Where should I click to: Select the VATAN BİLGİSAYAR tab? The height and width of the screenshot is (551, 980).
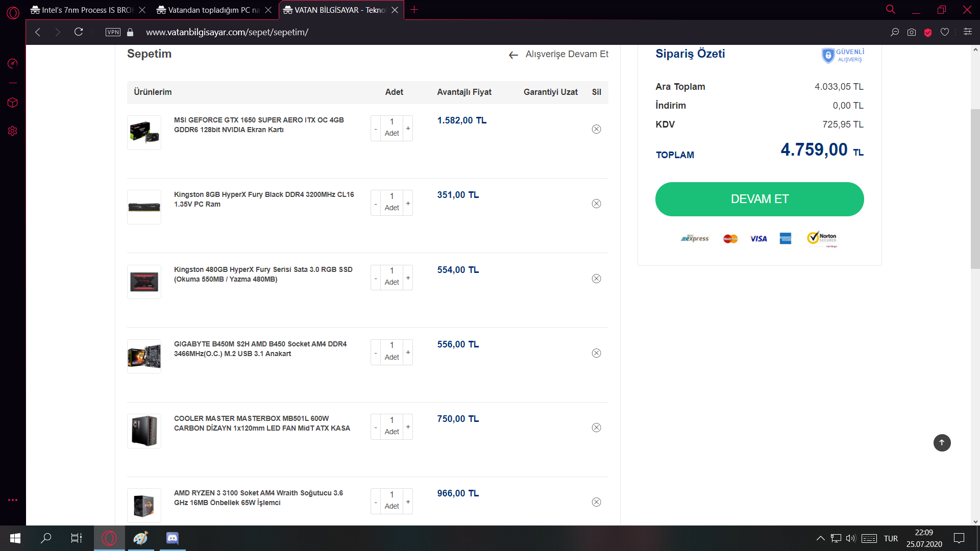pyautogui.click(x=335, y=10)
